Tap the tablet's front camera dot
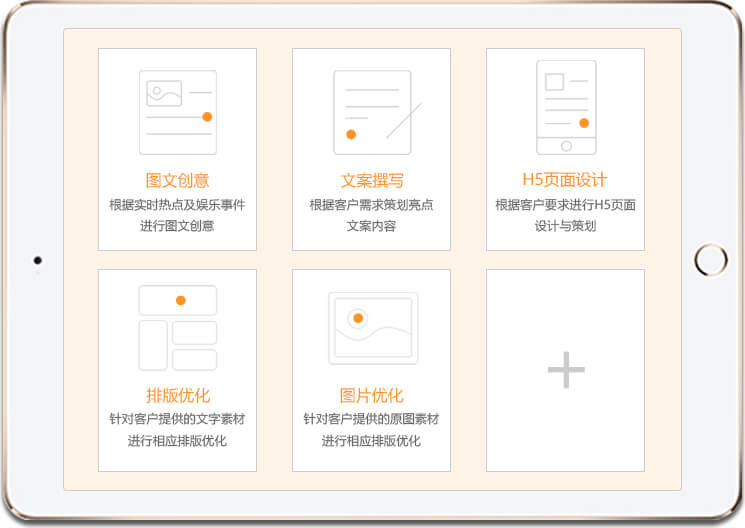 [x=38, y=261]
